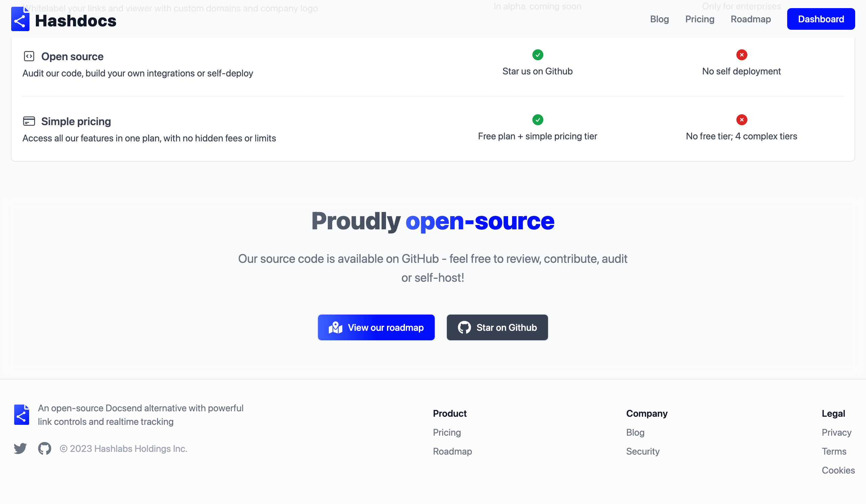Viewport: 866px width, 504px height.
Task: Select 'Free plan + simple pricing tier' text
Action: (537, 136)
